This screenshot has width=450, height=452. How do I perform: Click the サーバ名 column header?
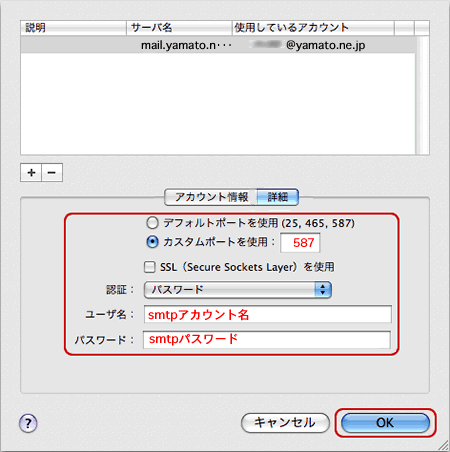tap(179, 28)
